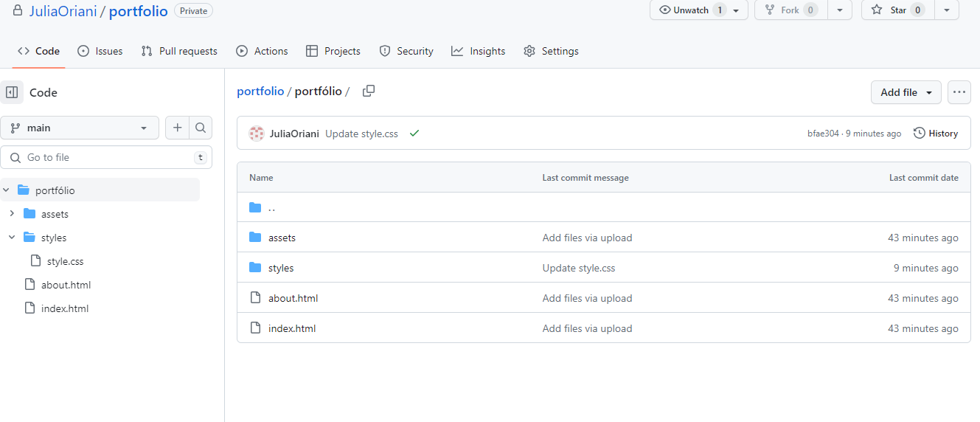
Task: Open the dropdown arrow next to Fork
Action: 840,10
